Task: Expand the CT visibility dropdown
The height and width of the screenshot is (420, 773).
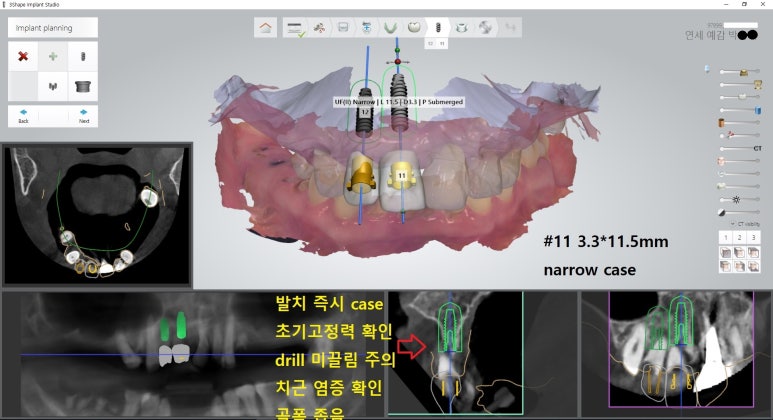Action: point(745,224)
